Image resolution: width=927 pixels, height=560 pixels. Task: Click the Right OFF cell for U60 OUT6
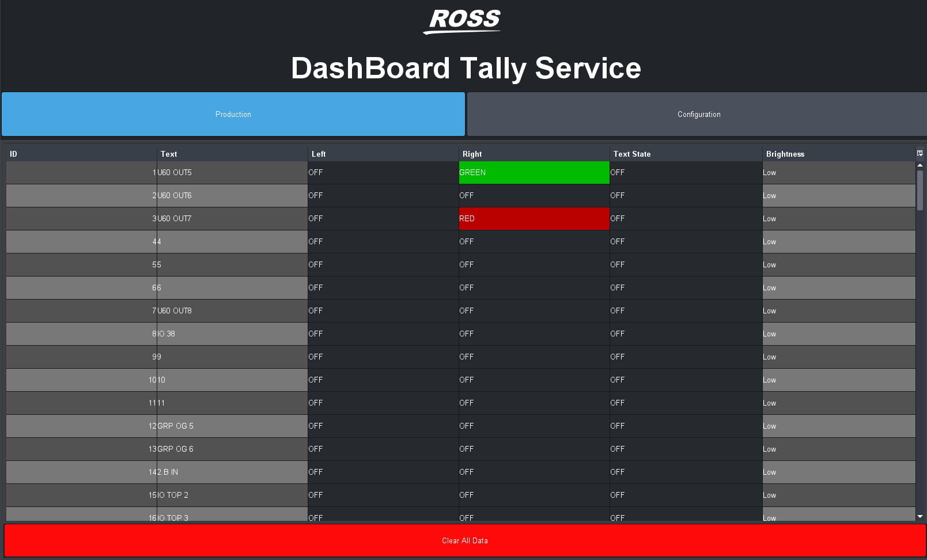534,196
